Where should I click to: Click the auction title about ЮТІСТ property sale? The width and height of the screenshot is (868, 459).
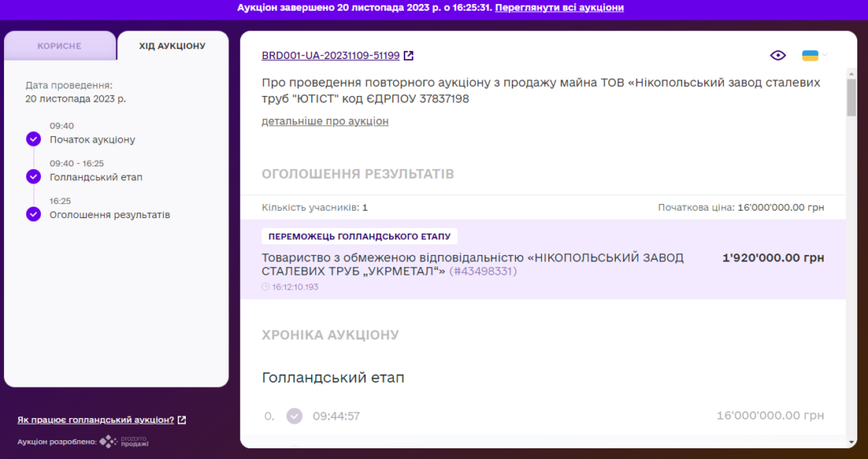(x=540, y=91)
